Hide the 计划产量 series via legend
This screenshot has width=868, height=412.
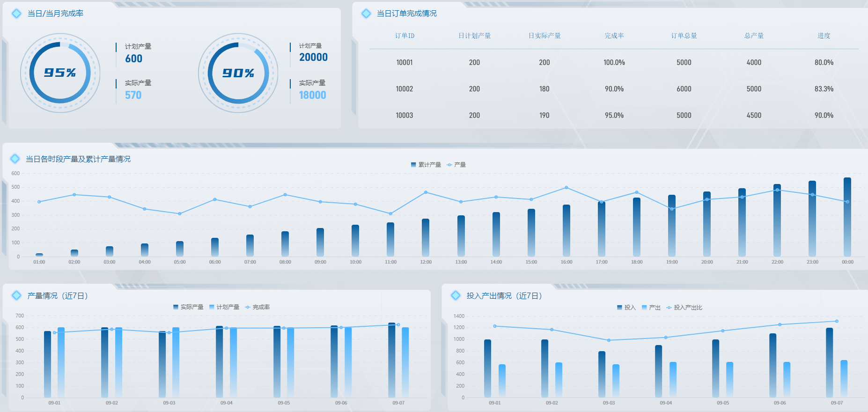pos(224,307)
